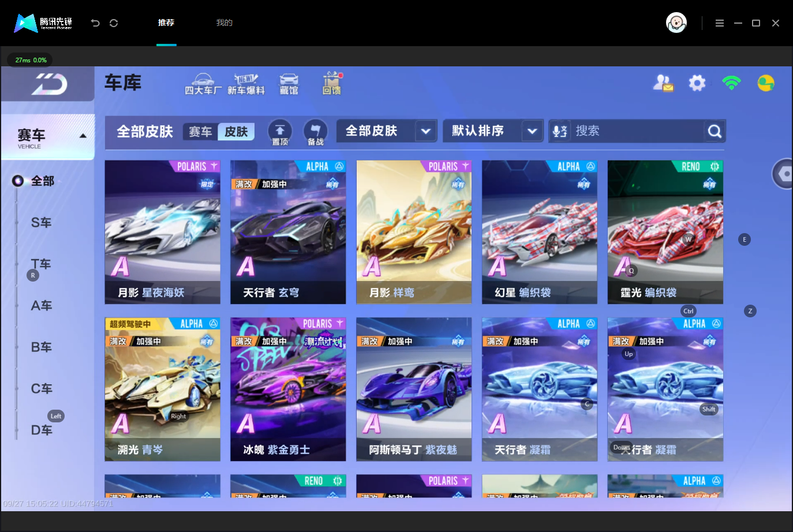793x532 pixels.
Task: Open the hexagon side panel handle
Action: click(783, 174)
